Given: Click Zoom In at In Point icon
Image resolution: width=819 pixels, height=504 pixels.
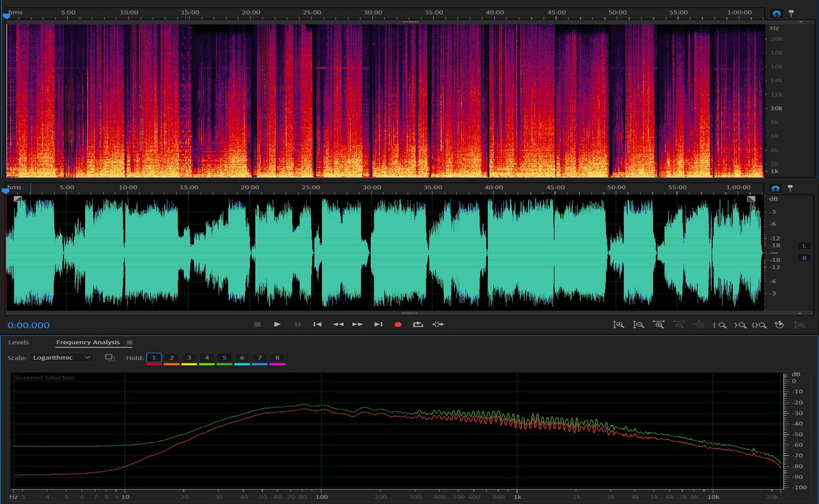Looking at the screenshot, I should coord(719,325).
